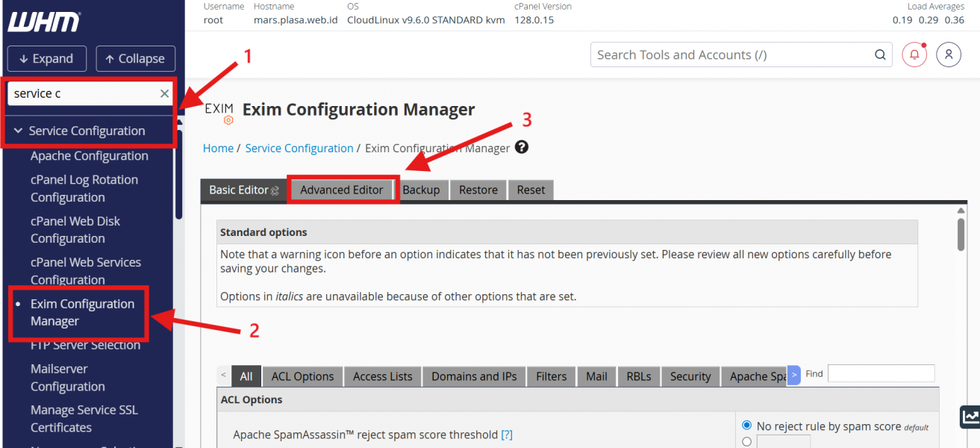Click the options panel vertical scrollbar
The image size is (980, 448).
(961, 234)
